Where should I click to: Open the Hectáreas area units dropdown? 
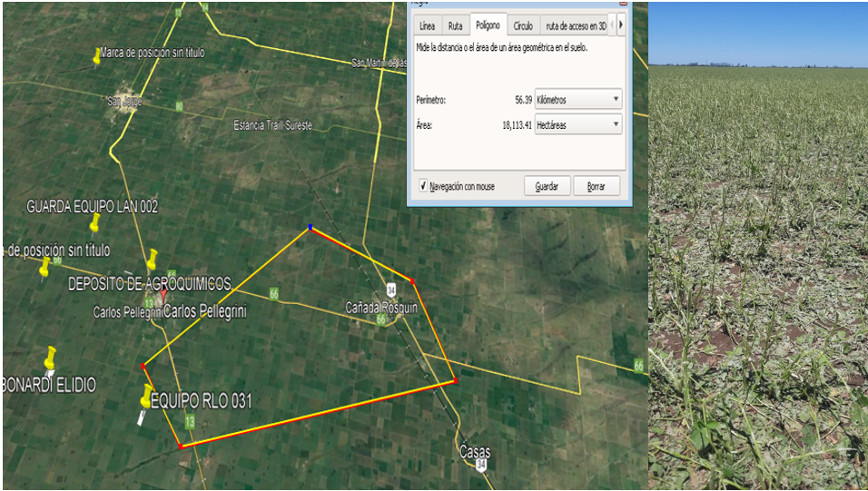pyautogui.click(x=577, y=125)
